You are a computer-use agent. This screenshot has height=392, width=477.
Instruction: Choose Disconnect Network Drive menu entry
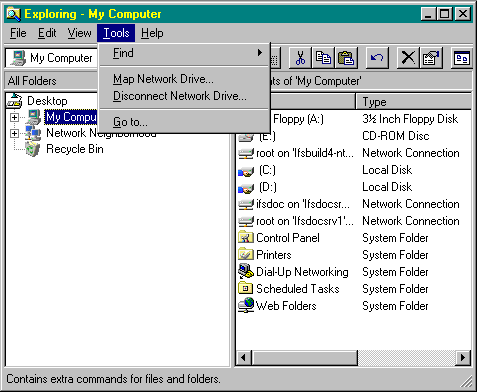[184, 96]
